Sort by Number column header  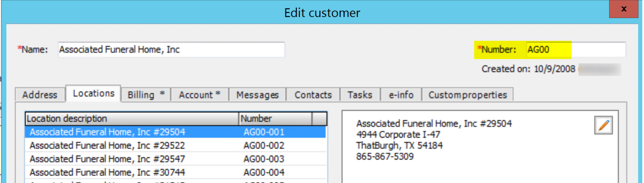pos(275,119)
